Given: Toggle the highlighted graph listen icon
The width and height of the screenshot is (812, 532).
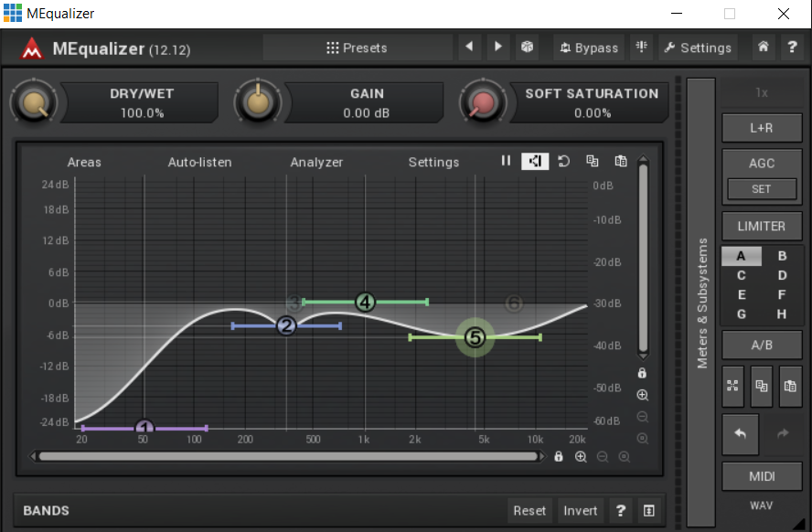Looking at the screenshot, I should click(x=535, y=161).
